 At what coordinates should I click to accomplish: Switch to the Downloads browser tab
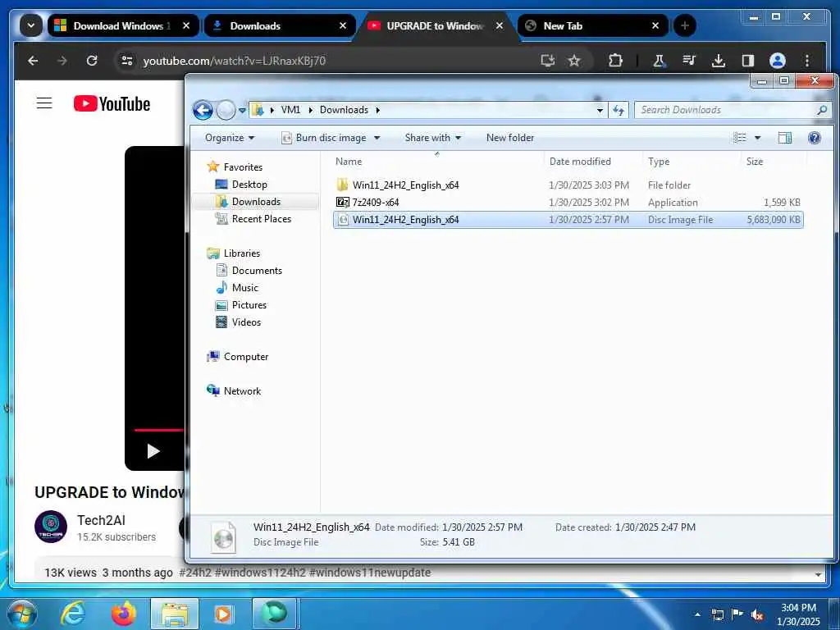click(279, 25)
